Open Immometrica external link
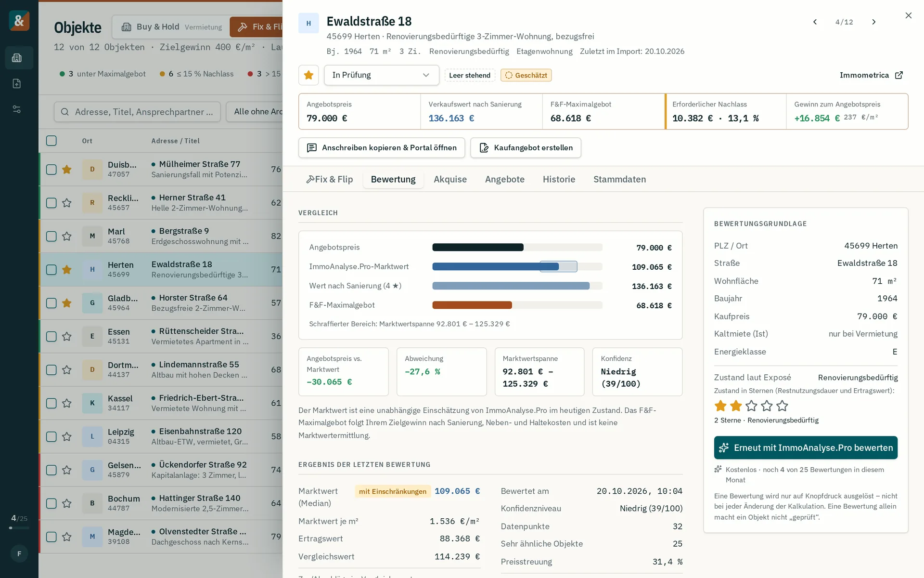The width and height of the screenshot is (924, 578). point(871,75)
